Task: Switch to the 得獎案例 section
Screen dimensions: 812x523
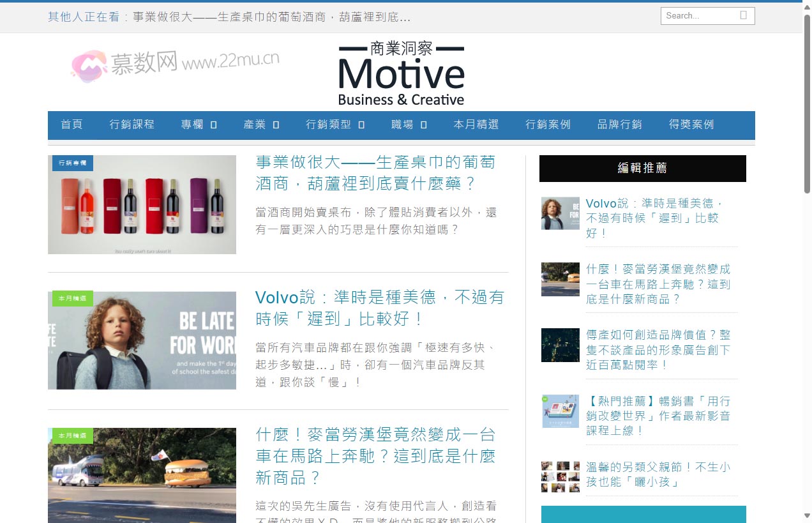Action: click(691, 125)
